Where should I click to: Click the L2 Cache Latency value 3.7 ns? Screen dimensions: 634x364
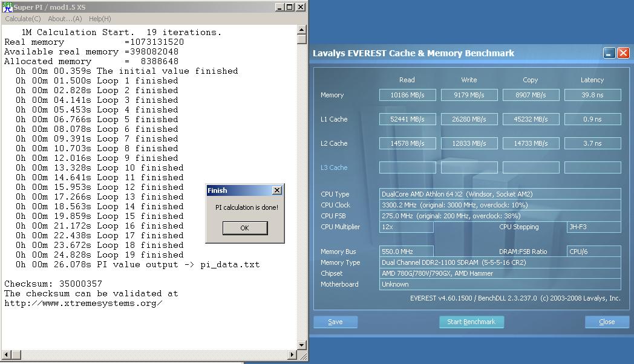coord(593,143)
